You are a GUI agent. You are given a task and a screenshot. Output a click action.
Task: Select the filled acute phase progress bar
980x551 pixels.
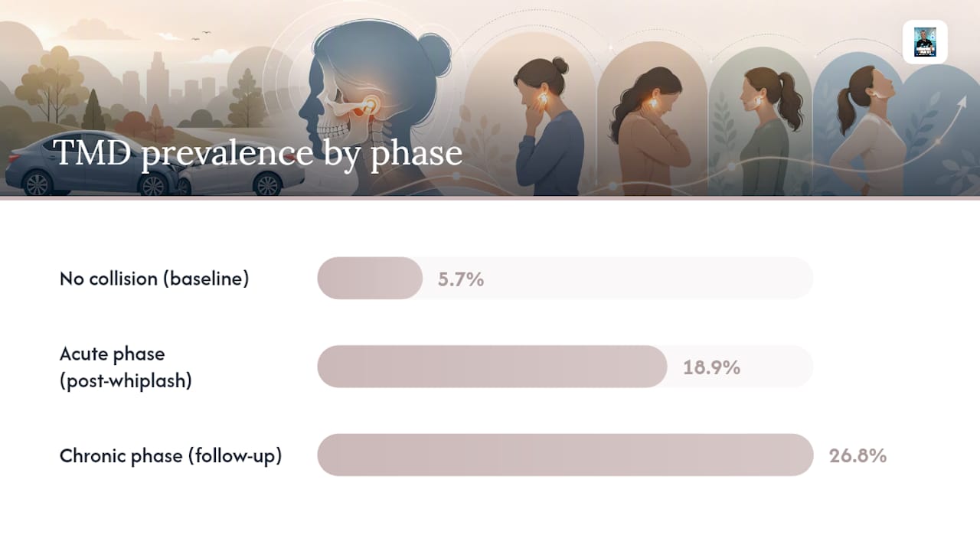(x=492, y=367)
